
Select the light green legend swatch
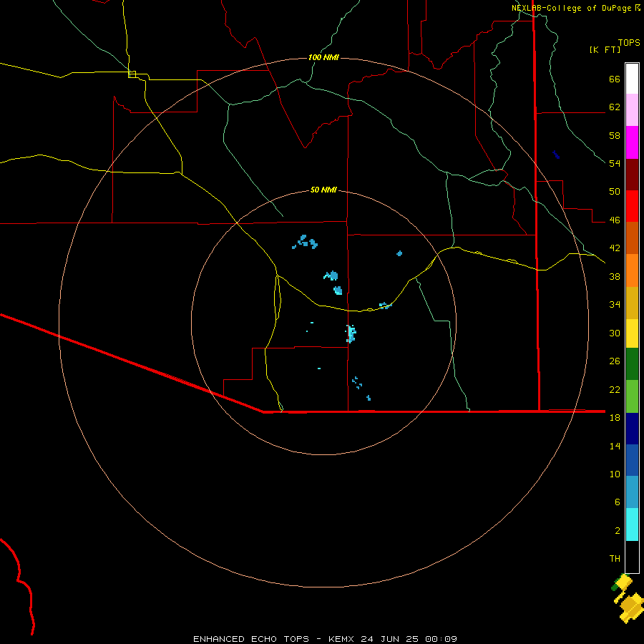pos(632,396)
